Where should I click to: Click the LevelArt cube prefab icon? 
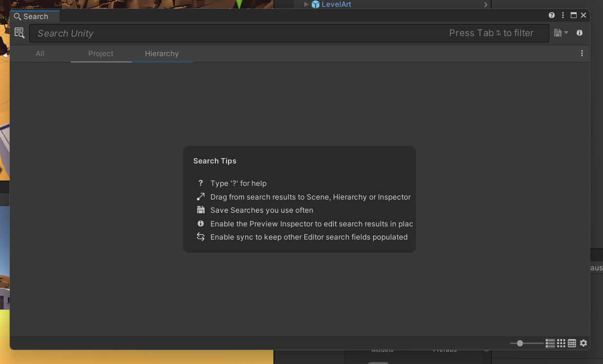315,4
